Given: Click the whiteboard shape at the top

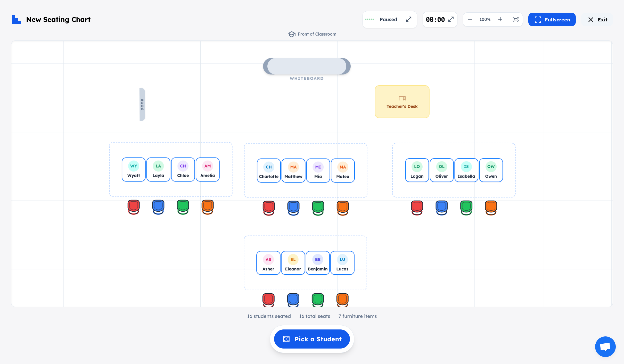Looking at the screenshot, I should 307,66.
